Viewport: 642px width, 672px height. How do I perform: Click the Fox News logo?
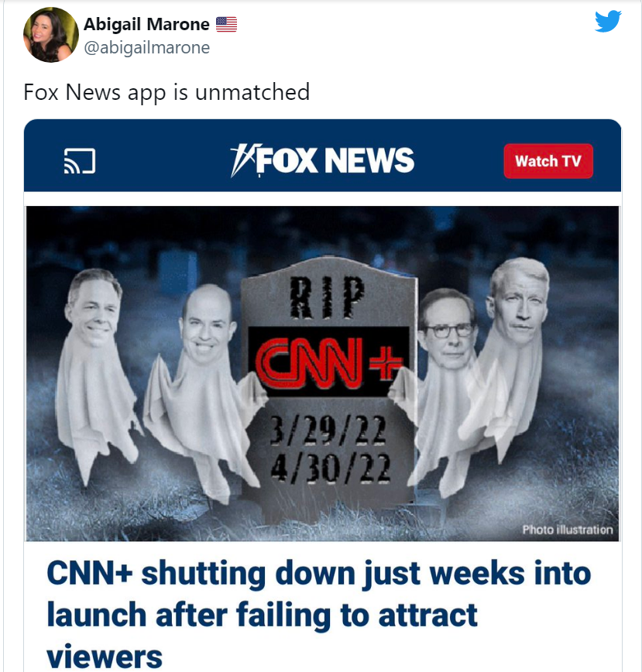322,160
